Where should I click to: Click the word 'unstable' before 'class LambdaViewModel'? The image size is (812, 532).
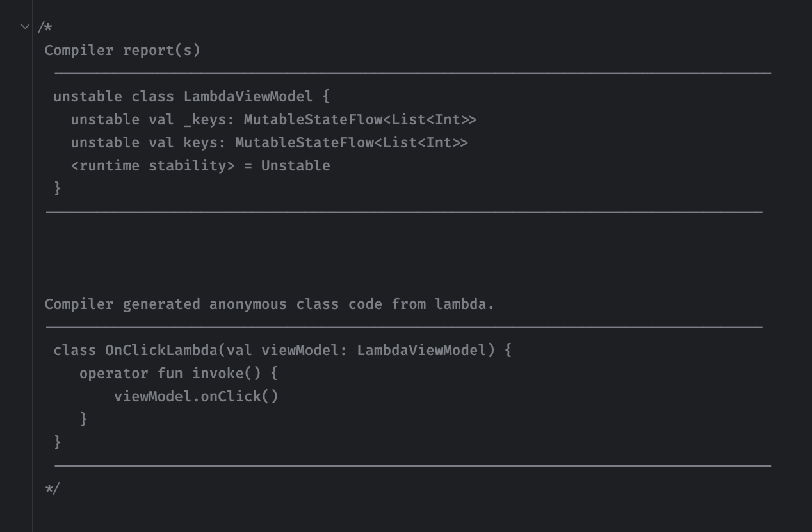[x=88, y=96]
